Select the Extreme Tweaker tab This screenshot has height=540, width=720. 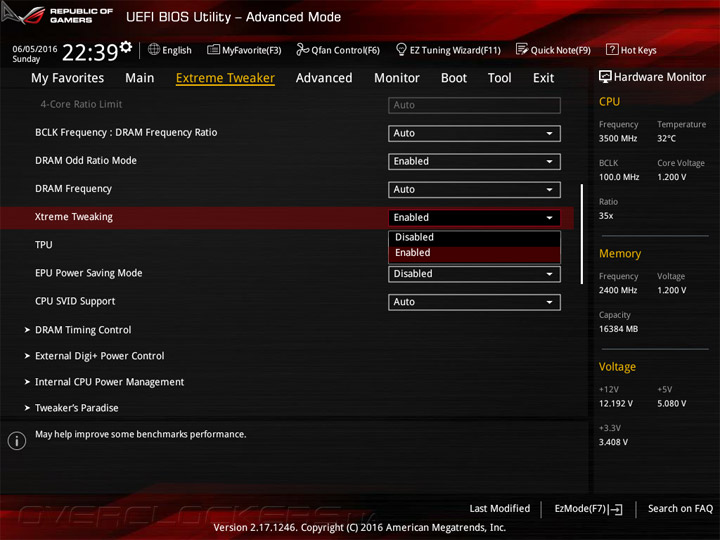point(225,78)
